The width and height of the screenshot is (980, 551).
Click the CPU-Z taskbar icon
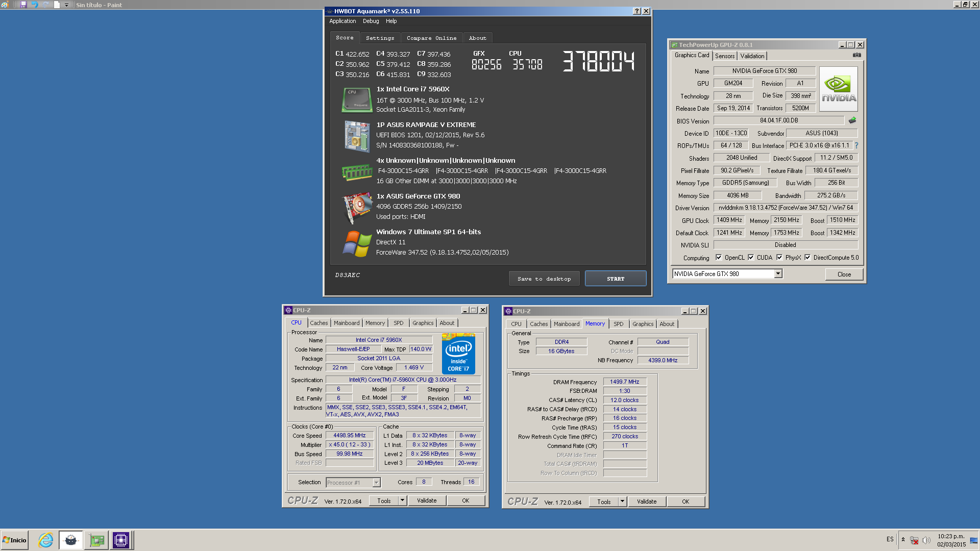pos(121,540)
